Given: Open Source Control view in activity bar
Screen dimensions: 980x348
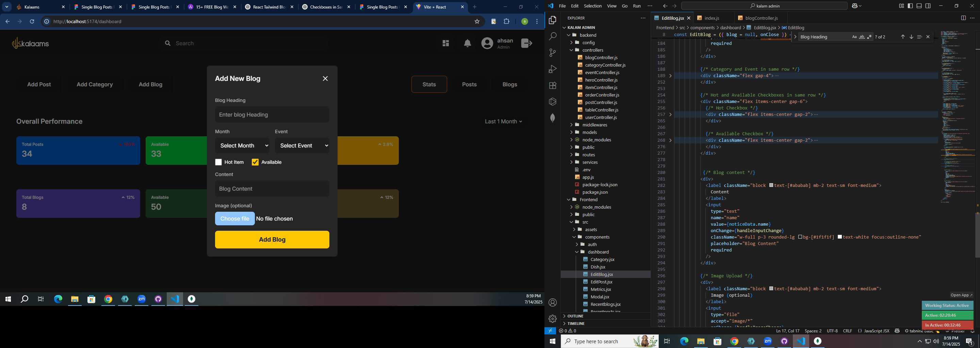Looking at the screenshot, I should 553,53.
